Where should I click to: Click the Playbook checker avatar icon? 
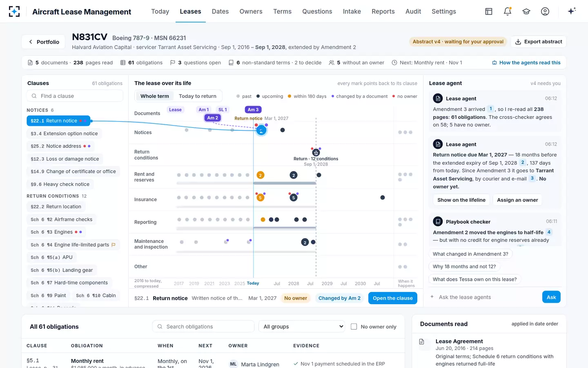pyautogui.click(x=438, y=221)
